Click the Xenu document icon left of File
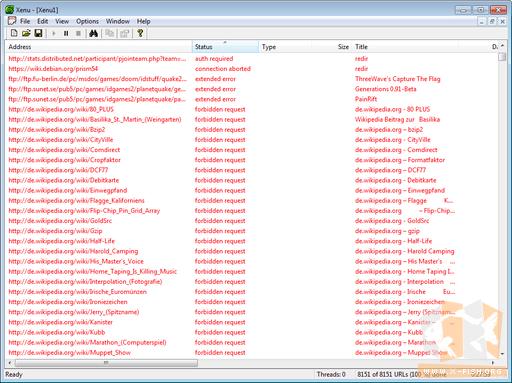The image size is (512, 383). tap(12, 21)
